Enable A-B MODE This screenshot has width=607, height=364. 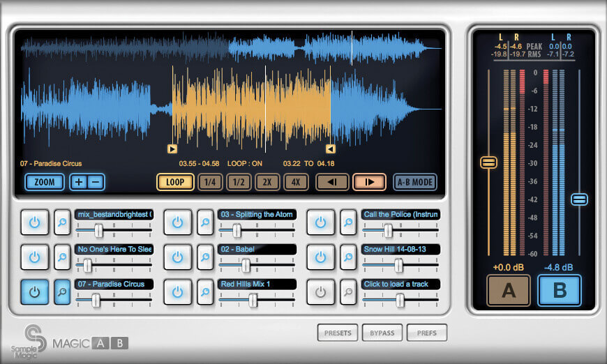tap(415, 182)
